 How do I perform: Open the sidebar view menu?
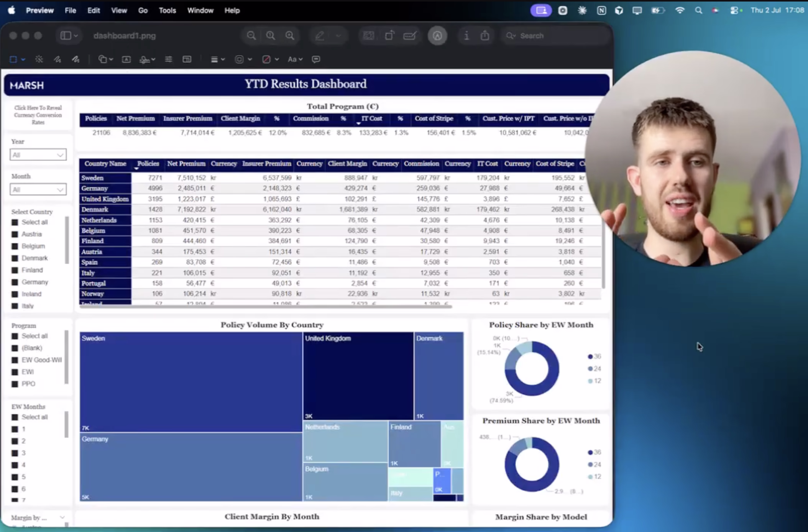coord(69,36)
